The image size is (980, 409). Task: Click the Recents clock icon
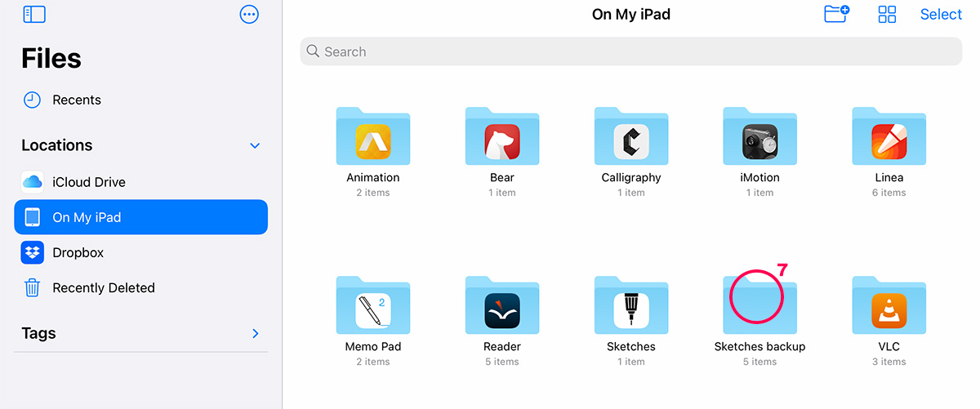click(32, 100)
